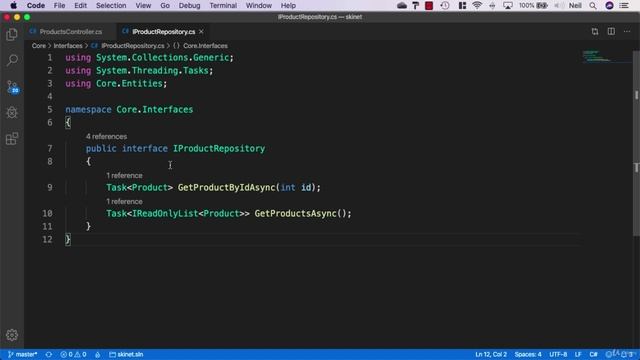The height and width of the screenshot is (360, 640).
Task: Open the Edit menu
Action: click(x=80, y=5)
